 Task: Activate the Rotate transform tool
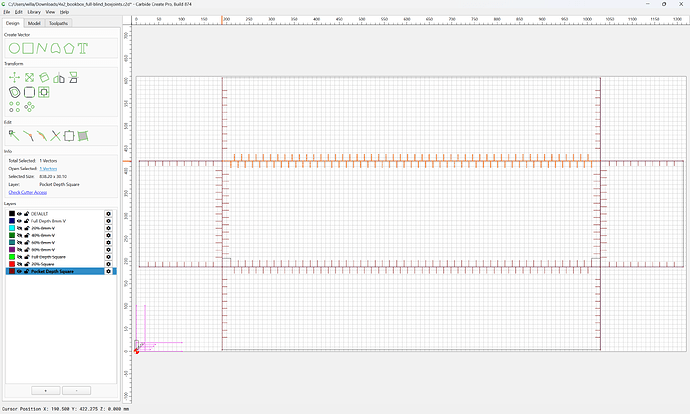click(x=44, y=78)
